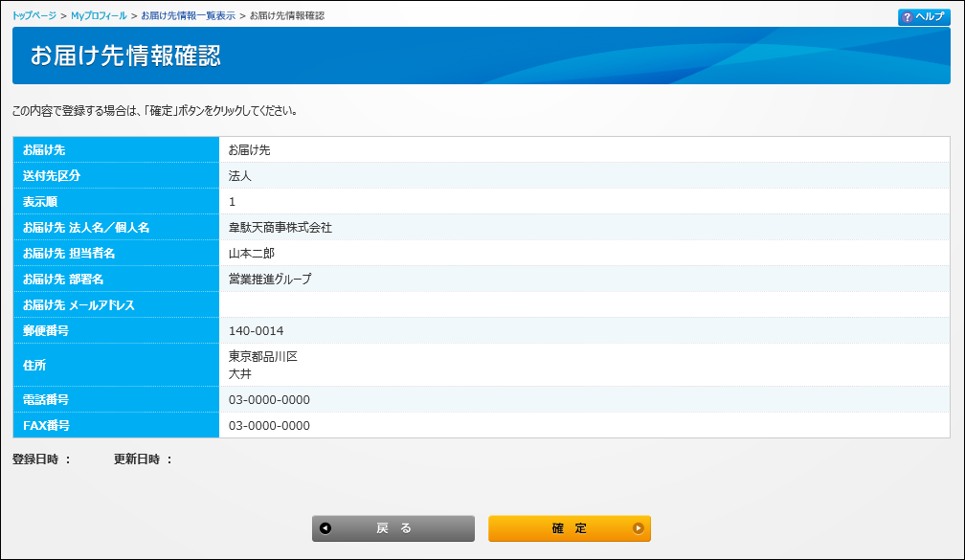
Task: Click the left arrow icon on 戻る button
Action: [325, 528]
